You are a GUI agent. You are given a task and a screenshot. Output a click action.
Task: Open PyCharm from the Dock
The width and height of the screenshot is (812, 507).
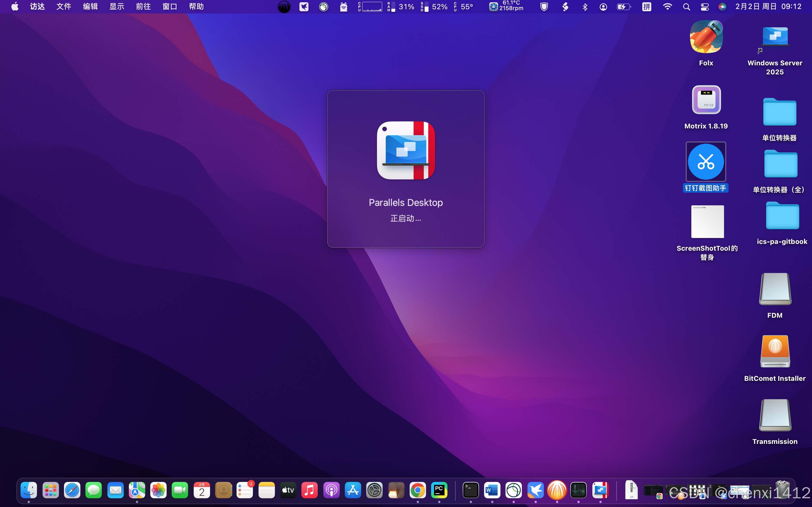pos(439,490)
